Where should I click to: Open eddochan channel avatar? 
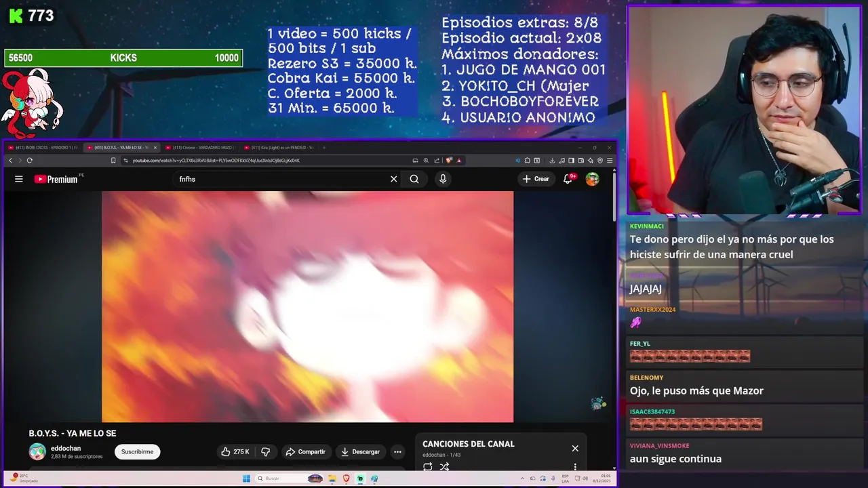point(37,451)
